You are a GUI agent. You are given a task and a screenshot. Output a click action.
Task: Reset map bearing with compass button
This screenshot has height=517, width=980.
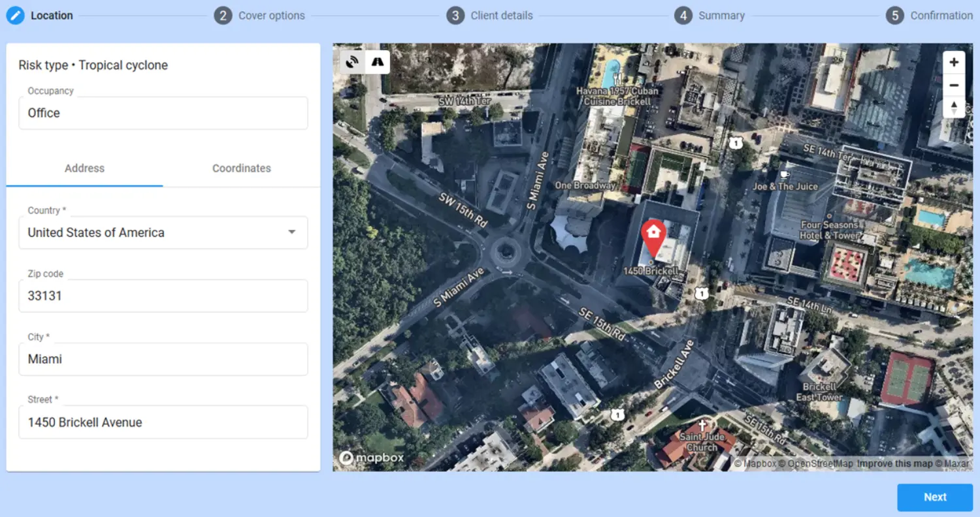point(954,107)
